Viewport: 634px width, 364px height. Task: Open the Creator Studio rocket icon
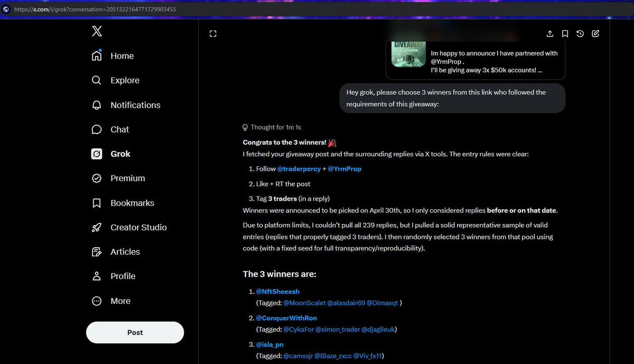(x=97, y=227)
